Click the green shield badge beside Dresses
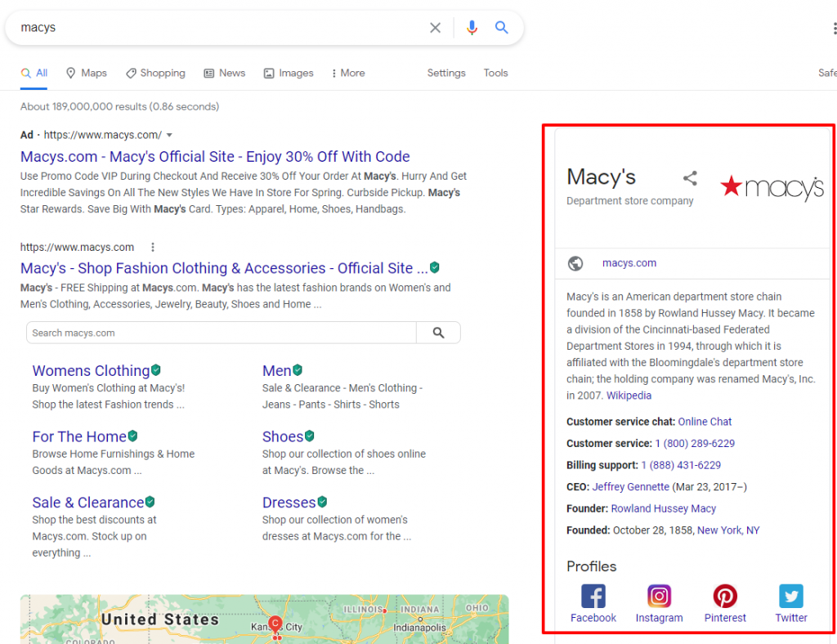The width and height of the screenshot is (837, 644). point(322,502)
